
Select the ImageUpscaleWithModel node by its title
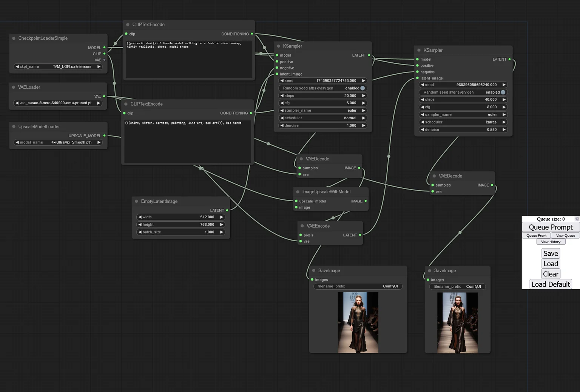pyautogui.click(x=326, y=192)
